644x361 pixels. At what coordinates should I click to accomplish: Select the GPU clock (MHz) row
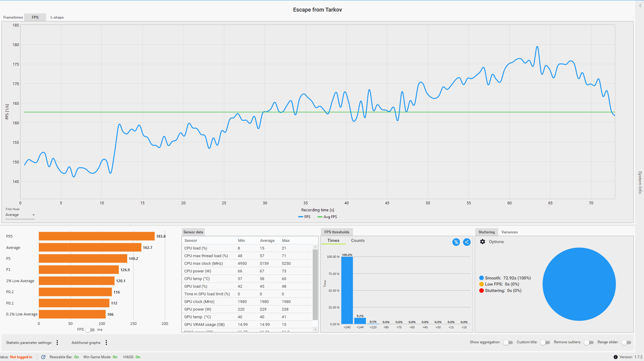(x=247, y=302)
